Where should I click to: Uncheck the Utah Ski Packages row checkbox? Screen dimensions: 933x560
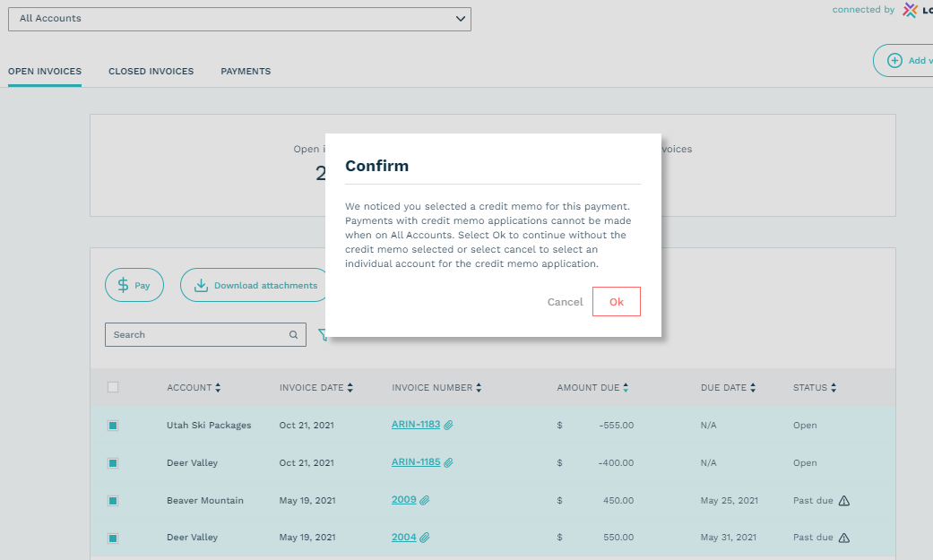(113, 426)
